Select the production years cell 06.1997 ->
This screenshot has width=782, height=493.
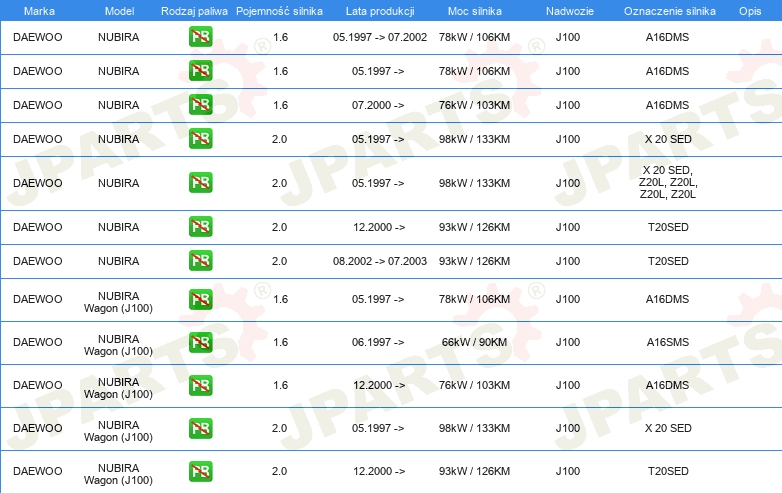(378, 342)
